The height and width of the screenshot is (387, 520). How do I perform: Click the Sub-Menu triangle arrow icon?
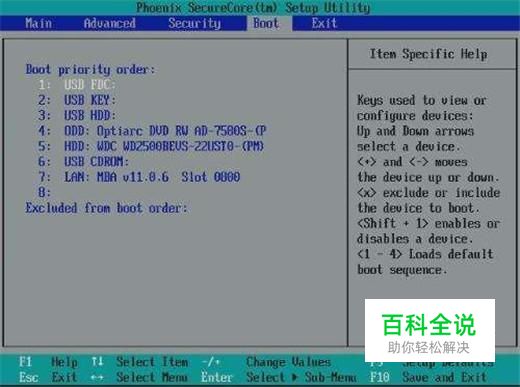point(295,378)
